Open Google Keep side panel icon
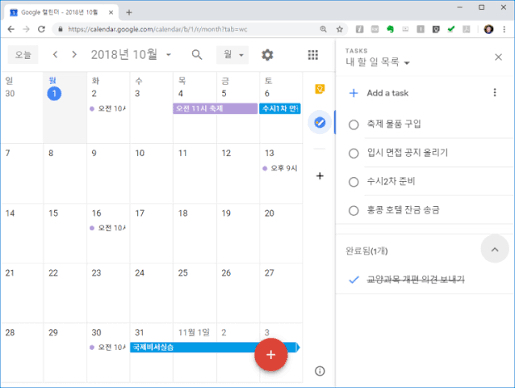 pos(320,89)
